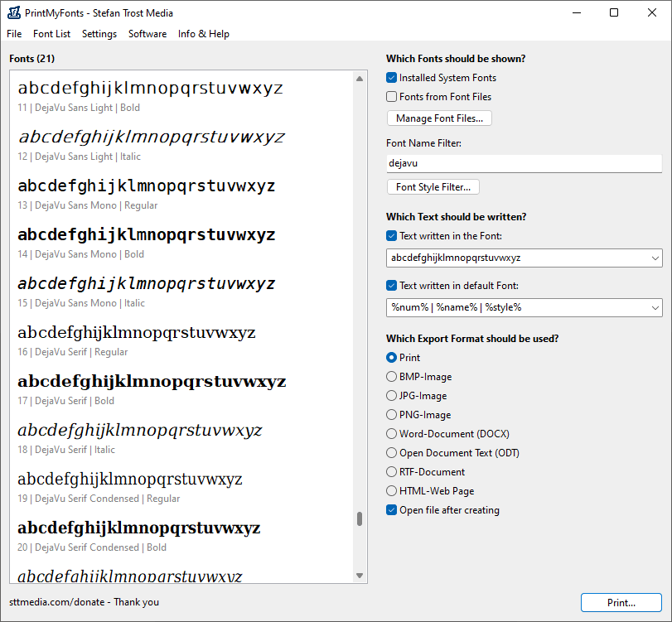Click the font list scrollbar thumb
672x622 pixels.
pyautogui.click(x=360, y=518)
